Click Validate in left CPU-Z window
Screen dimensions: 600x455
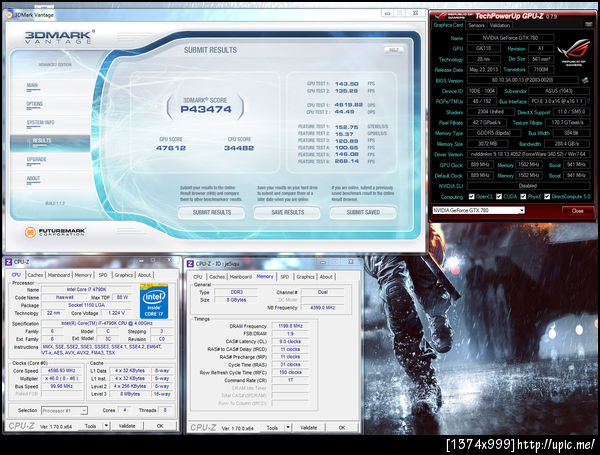pos(127,426)
